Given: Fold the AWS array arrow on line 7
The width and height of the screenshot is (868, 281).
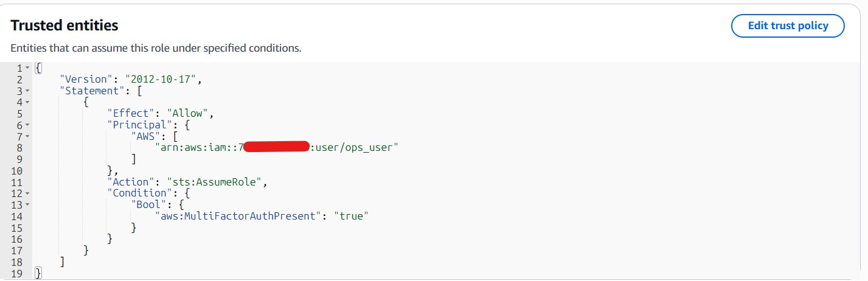Looking at the screenshot, I should (27, 136).
